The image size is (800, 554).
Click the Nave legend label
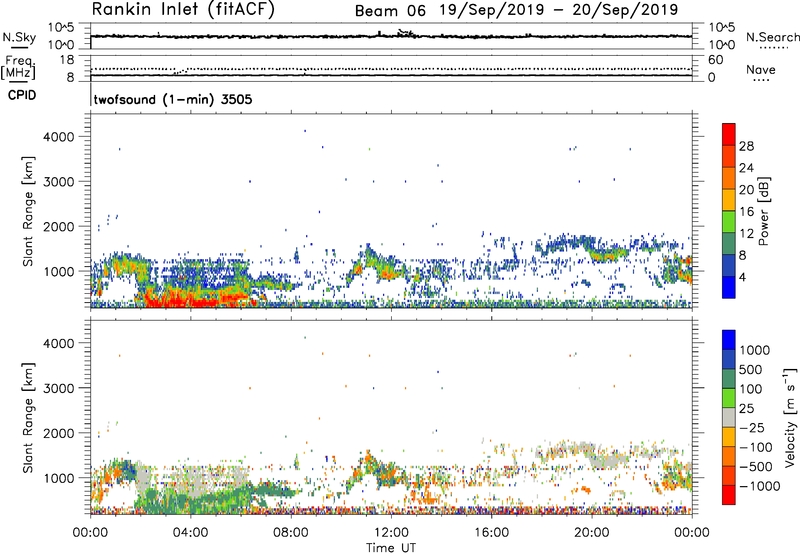tap(761, 70)
